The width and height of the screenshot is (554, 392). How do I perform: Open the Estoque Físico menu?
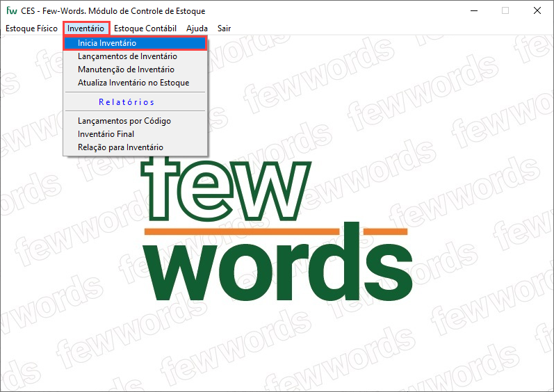pos(31,28)
